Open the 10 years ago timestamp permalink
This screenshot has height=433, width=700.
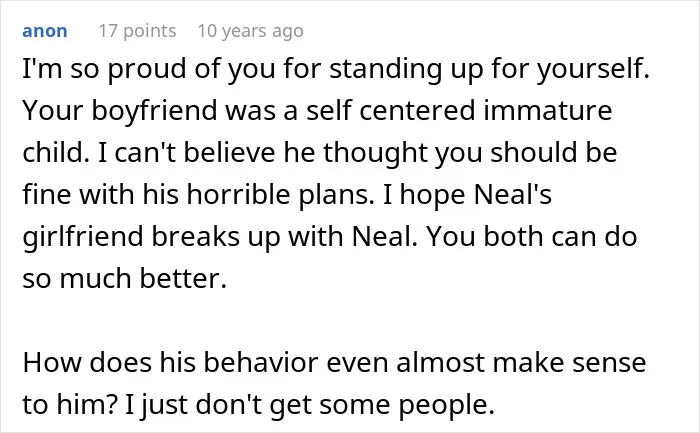pos(250,31)
